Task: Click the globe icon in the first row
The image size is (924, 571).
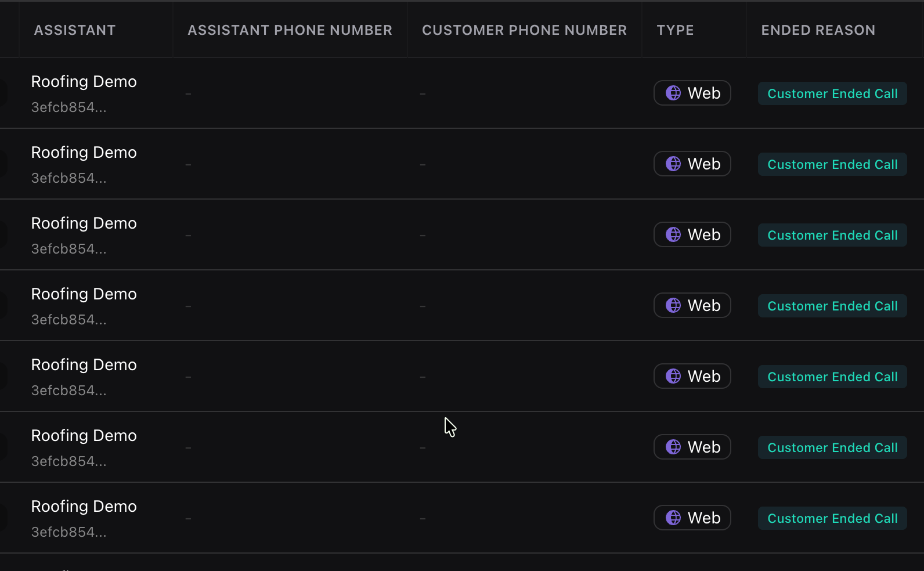Action: [x=673, y=93]
